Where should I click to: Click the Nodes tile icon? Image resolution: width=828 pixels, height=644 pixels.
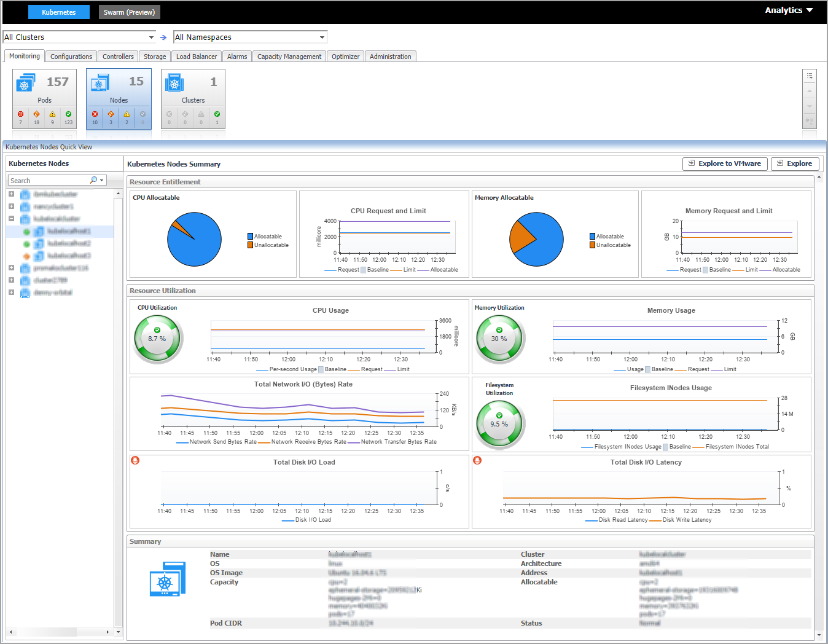pyautogui.click(x=100, y=83)
